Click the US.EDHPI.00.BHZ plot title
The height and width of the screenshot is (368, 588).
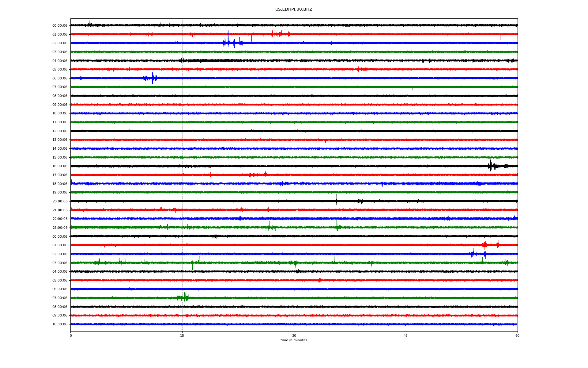tap(294, 10)
